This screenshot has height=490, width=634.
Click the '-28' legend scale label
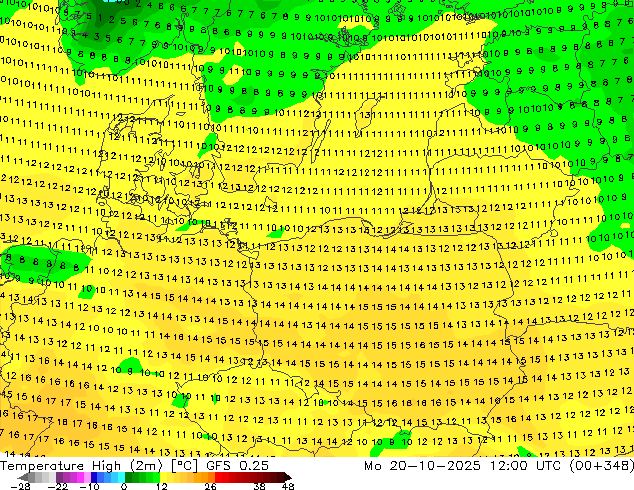tap(20, 486)
